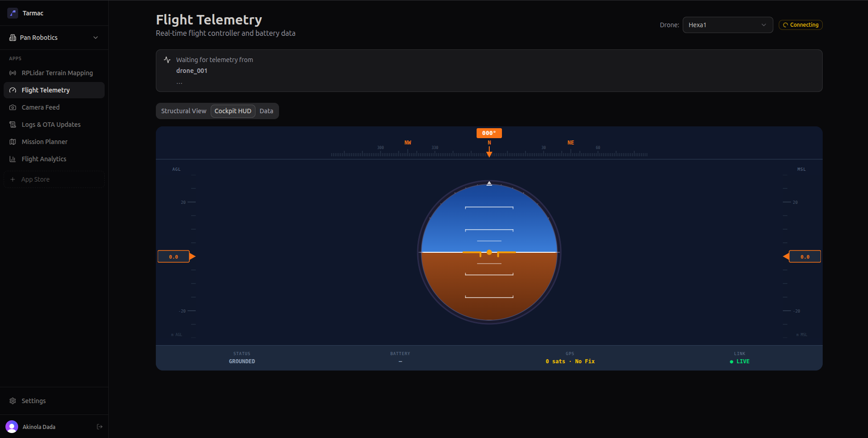Open Logs & OTA Updates
The height and width of the screenshot is (438, 868).
click(54, 125)
